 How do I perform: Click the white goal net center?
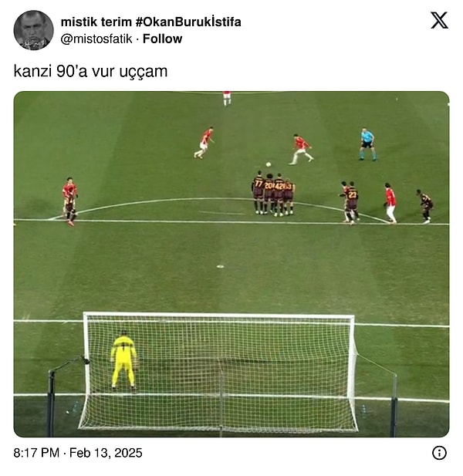pos(219,372)
